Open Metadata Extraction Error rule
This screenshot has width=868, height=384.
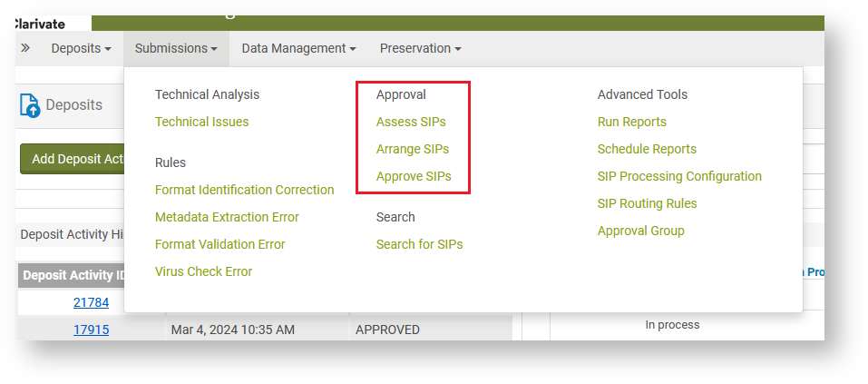[x=227, y=217]
